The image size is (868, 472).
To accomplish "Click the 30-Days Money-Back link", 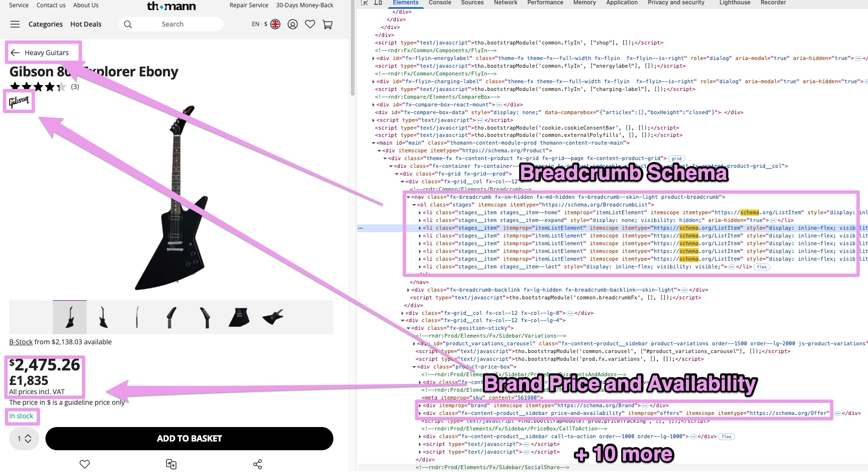I will coord(305,5).
